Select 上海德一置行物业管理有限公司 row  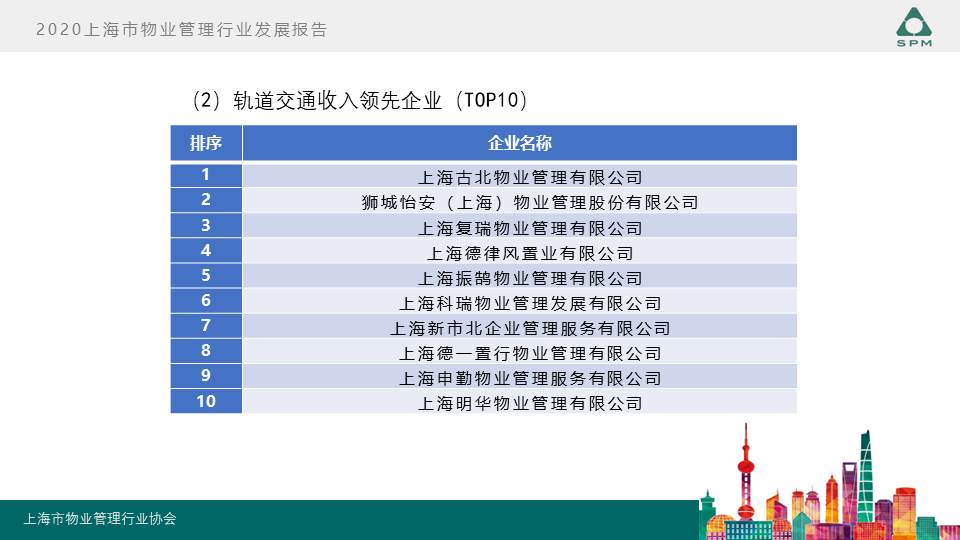(529, 352)
